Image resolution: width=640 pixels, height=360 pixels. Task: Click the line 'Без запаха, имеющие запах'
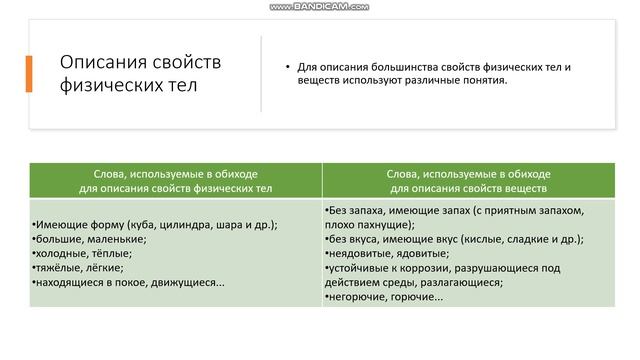(x=454, y=211)
